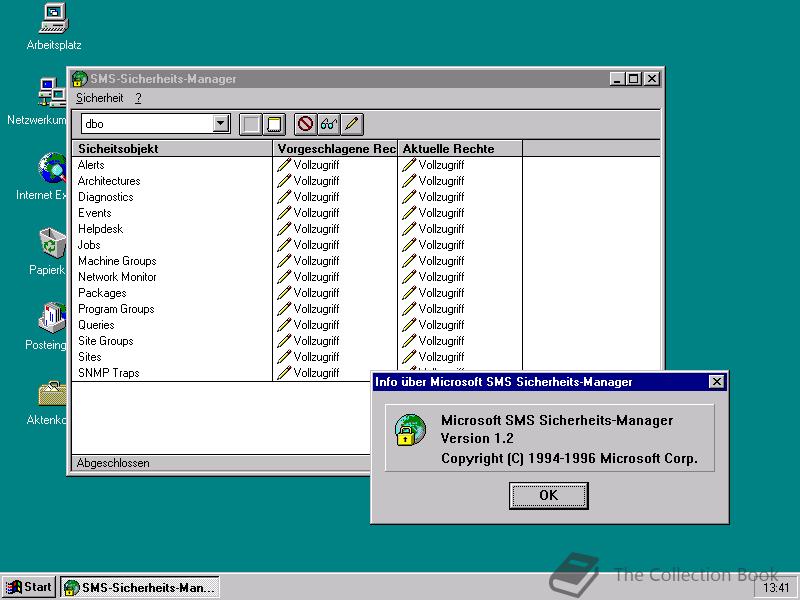Open the ? help menu
800x600 pixels.
click(x=138, y=98)
